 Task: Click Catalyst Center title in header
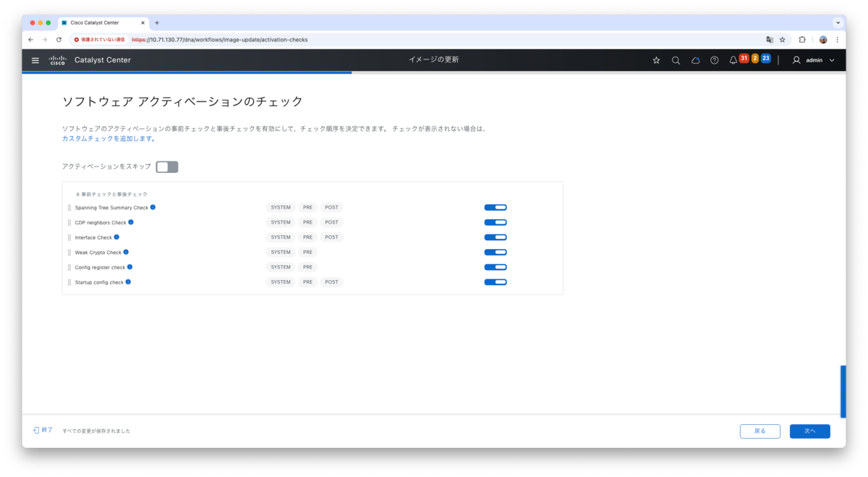point(103,60)
